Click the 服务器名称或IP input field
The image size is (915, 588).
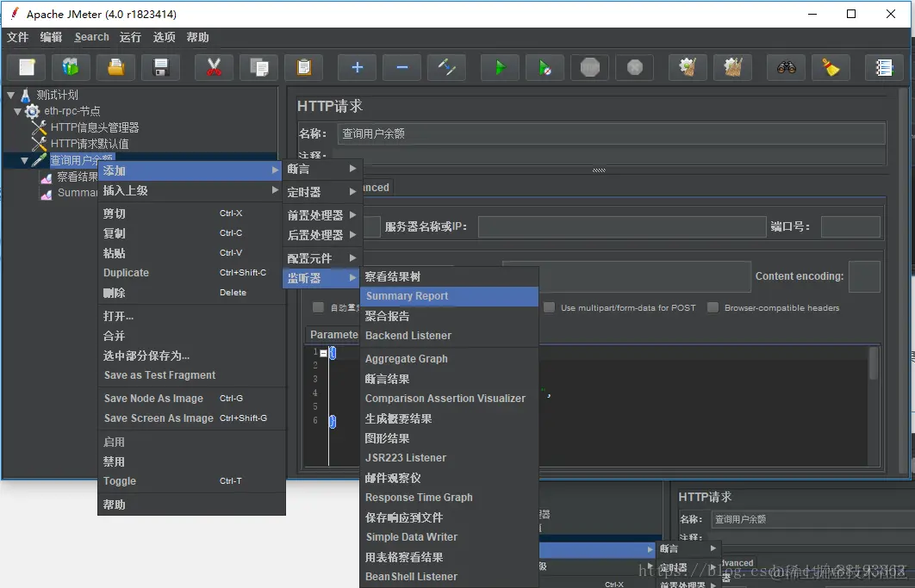coord(621,227)
